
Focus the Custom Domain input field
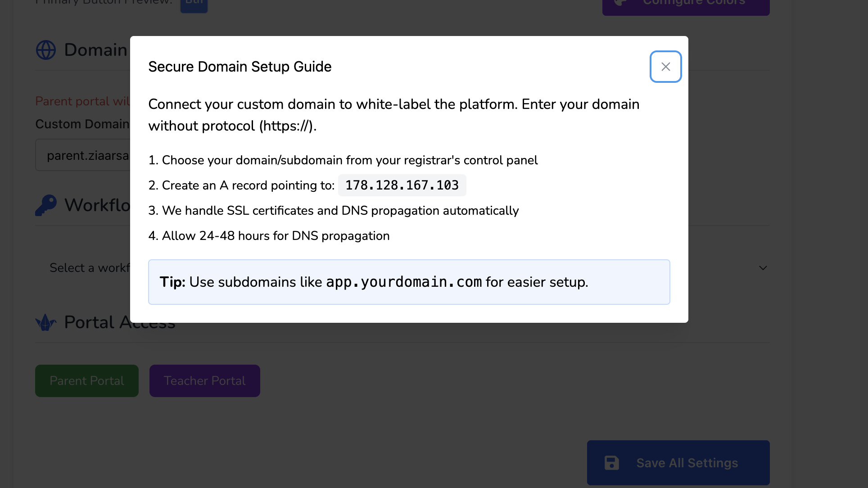(86, 155)
